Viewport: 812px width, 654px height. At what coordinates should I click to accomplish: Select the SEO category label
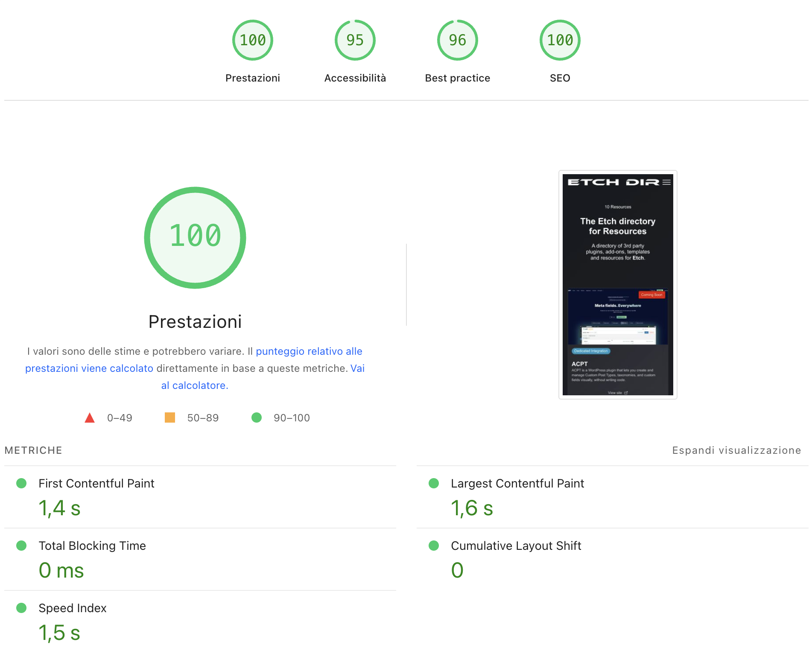(x=560, y=78)
